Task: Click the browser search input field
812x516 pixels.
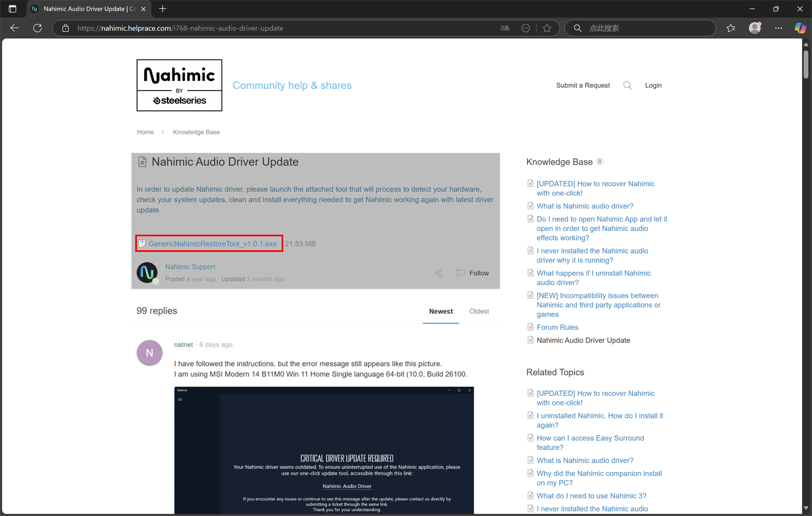Action: click(x=646, y=28)
